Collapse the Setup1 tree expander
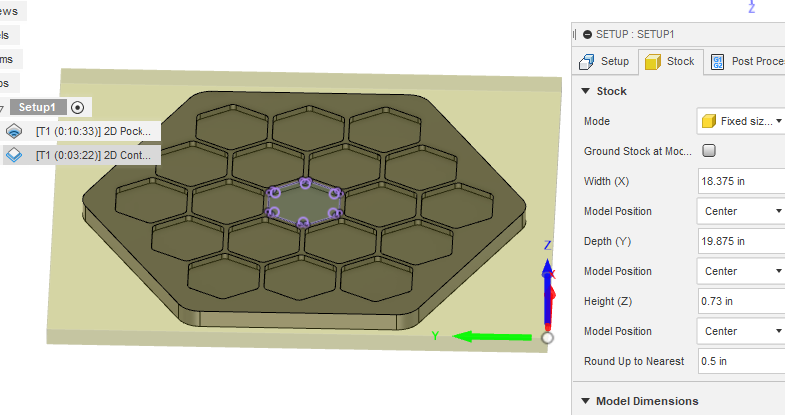Viewport: 785px width, 415px height. pos(2,108)
